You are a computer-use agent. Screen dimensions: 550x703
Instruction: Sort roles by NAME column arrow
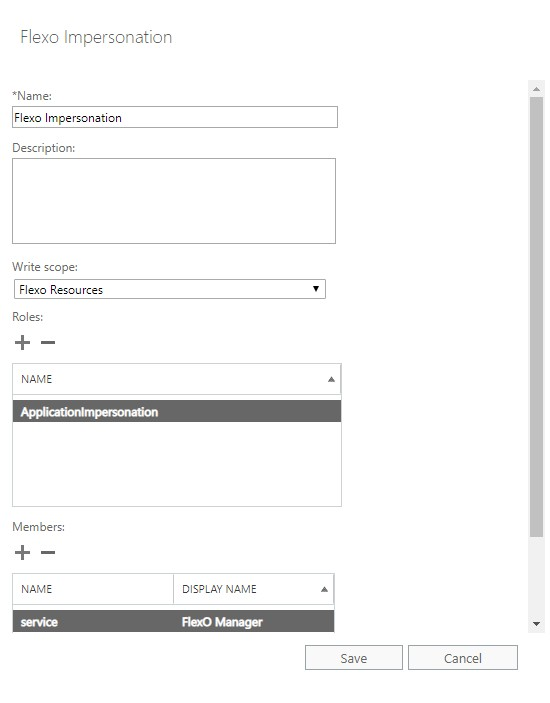[331, 379]
